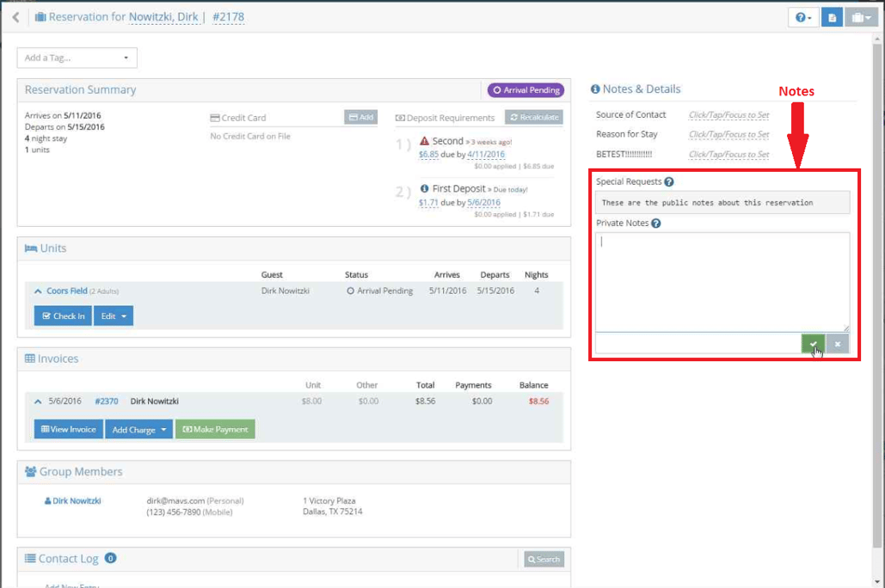The width and height of the screenshot is (885, 588).
Task: Click the green Make Payment button
Action: coord(215,429)
